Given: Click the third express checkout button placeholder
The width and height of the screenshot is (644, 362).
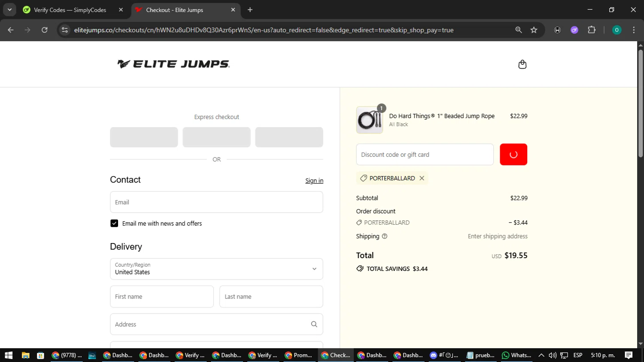Looking at the screenshot, I should click(289, 137).
